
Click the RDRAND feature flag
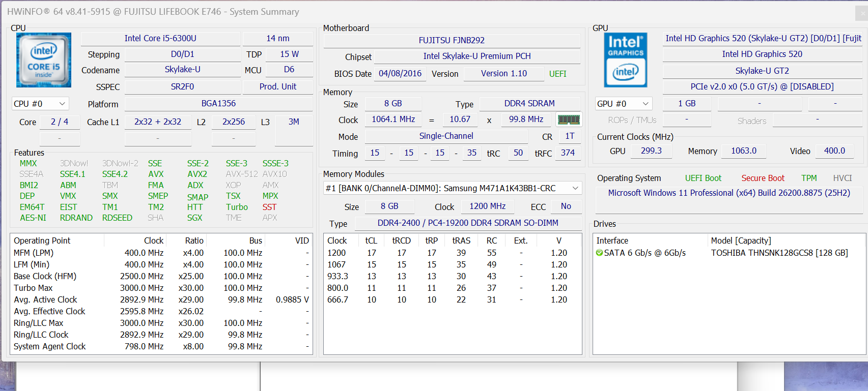(x=76, y=218)
